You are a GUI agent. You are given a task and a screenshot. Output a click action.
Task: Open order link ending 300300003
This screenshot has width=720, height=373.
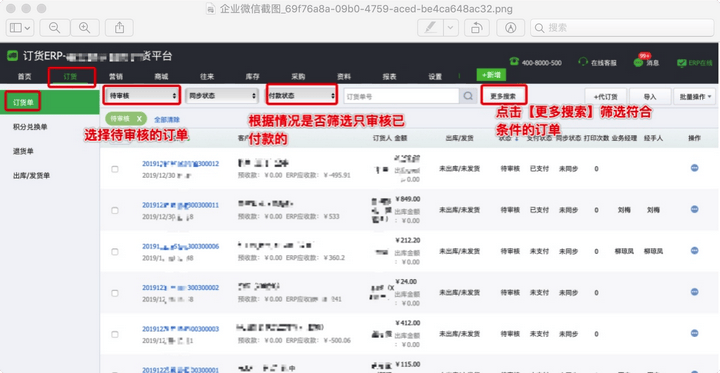click(x=180, y=329)
